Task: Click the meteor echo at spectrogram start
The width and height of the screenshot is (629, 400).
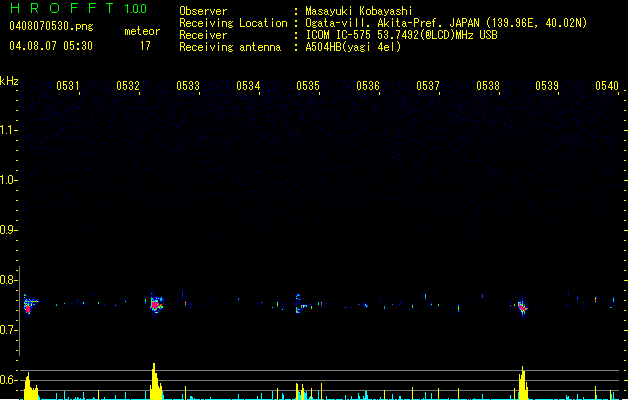Action: [x=29, y=305]
